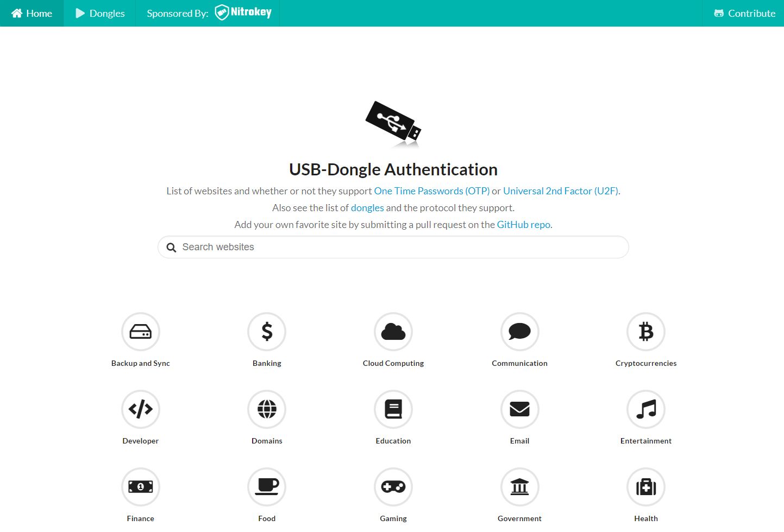This screenshot has height=532, width=784.
Task: Go to the Home menu item
Action: (x=32, y=13)
